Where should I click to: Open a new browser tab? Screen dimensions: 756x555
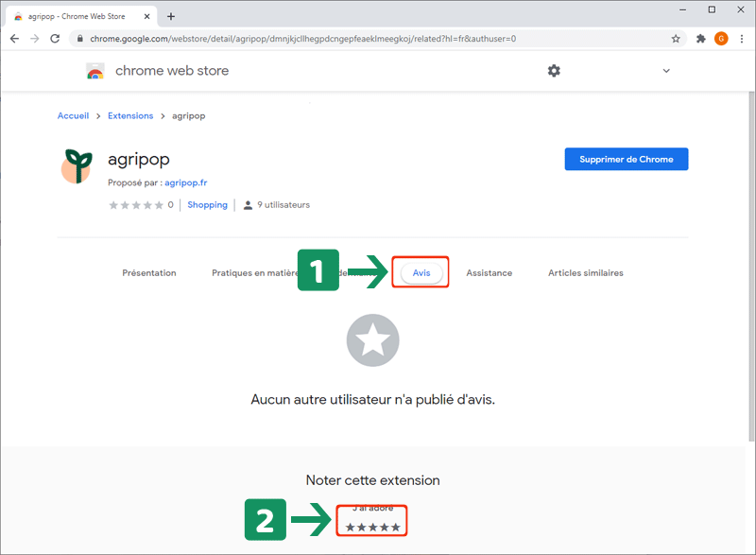171,16
